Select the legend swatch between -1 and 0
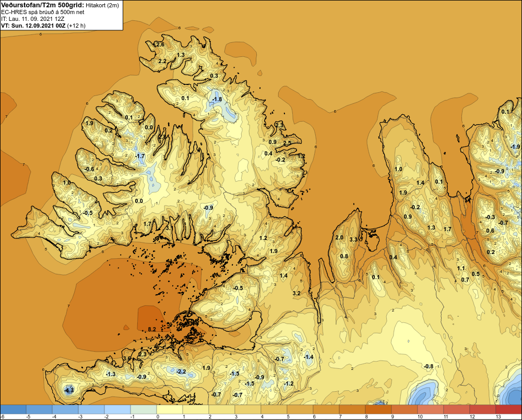 [x=143, y=410]
